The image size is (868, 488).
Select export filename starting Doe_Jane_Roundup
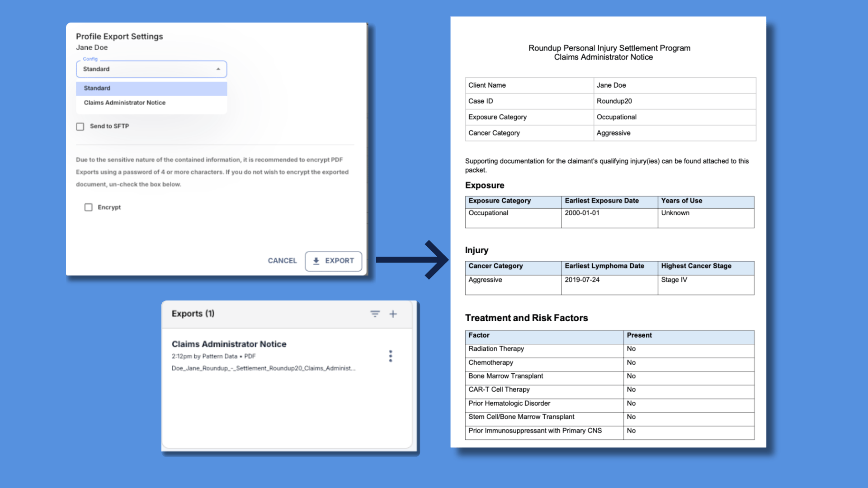coord(264,368)
